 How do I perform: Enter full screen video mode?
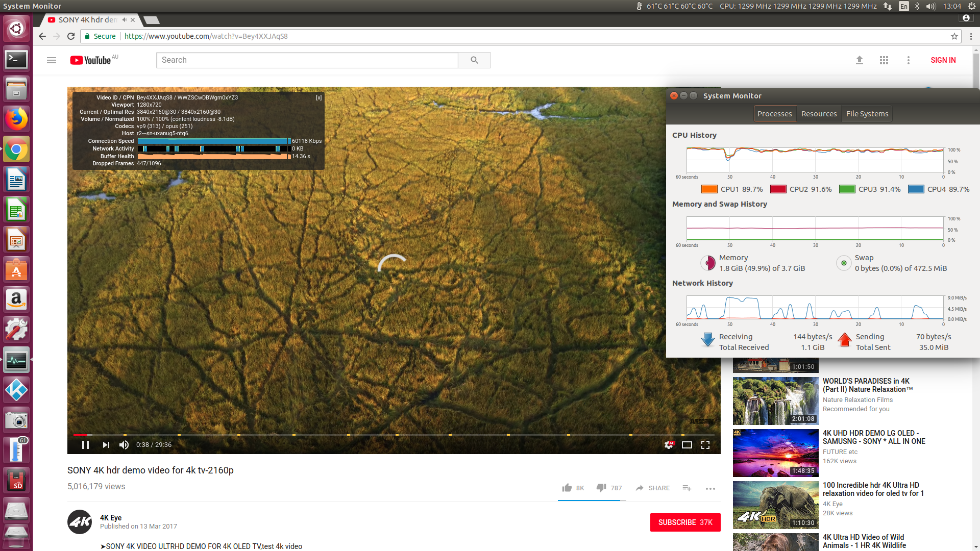pos(705,445)
